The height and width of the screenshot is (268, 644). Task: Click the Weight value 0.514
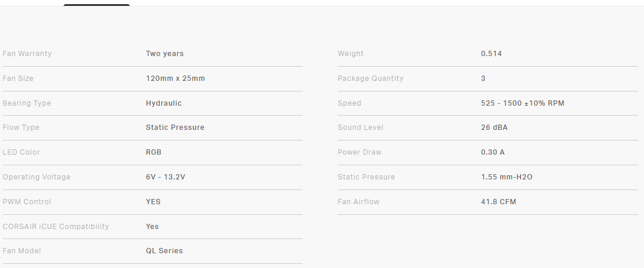(x=491, y=54)
